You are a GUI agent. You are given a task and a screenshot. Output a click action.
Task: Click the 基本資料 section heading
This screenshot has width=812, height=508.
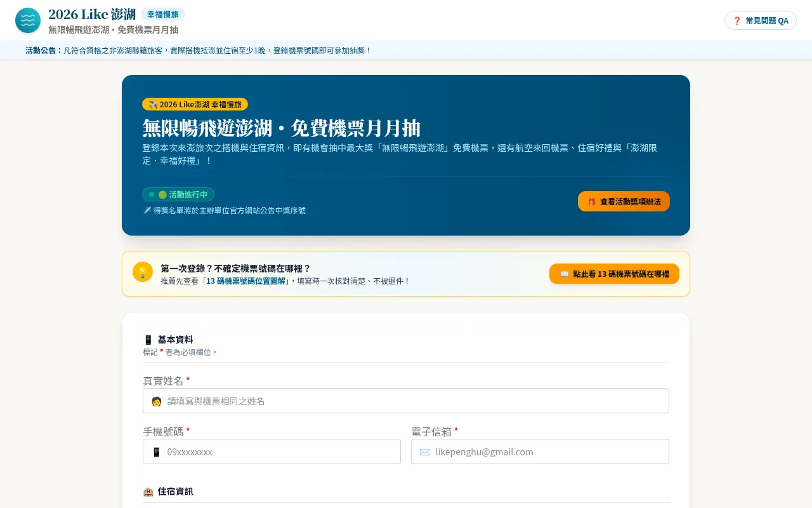(x=175, y=340)
